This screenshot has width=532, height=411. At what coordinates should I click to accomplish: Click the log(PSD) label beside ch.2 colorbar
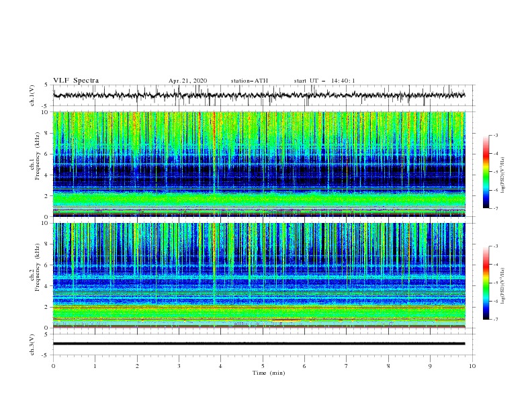[503, 286]
